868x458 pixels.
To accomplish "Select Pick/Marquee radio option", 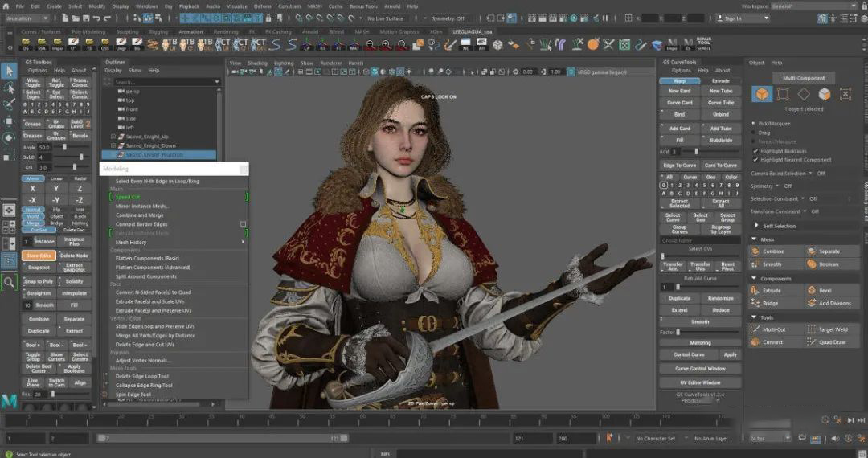I will click(753, 124).
